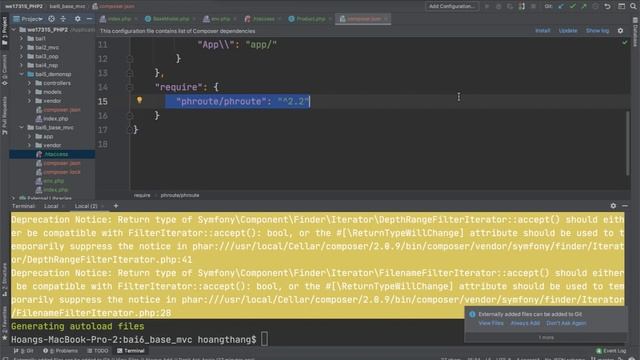The width and height of the screenshot is (640, 360).
Task: Click the Git update project arrow icon
Action: point(561,6)
